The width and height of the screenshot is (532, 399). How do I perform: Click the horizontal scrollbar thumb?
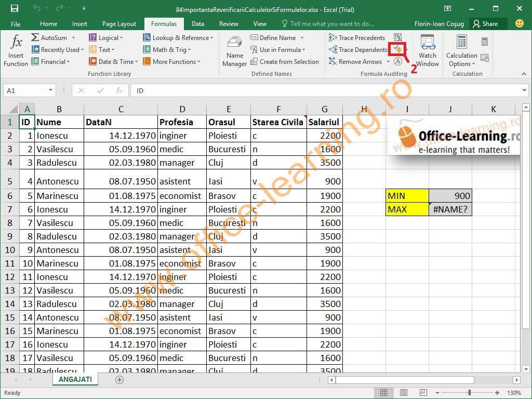tap(405, 380)
